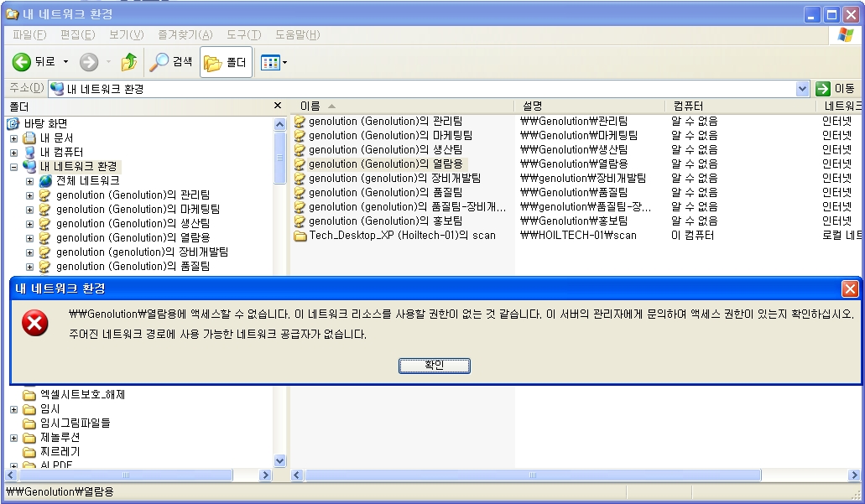Select 열람용 share in folder tree

133,238
